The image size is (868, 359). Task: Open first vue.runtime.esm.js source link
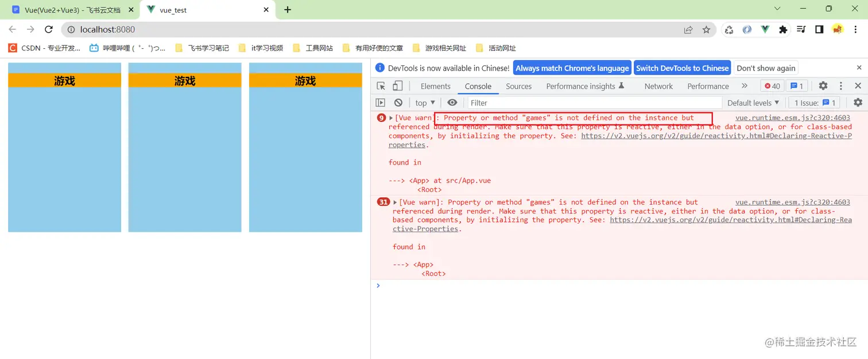[x=793, y=118]
